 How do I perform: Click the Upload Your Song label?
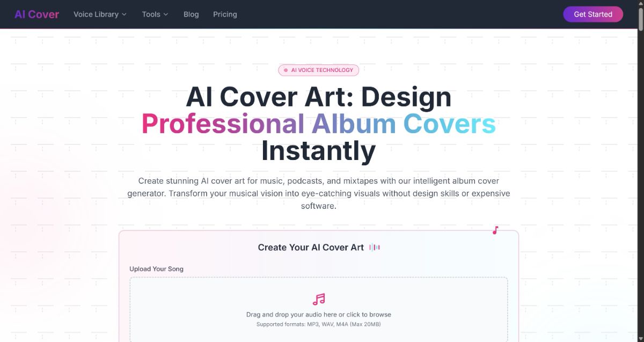coord(156,268)
